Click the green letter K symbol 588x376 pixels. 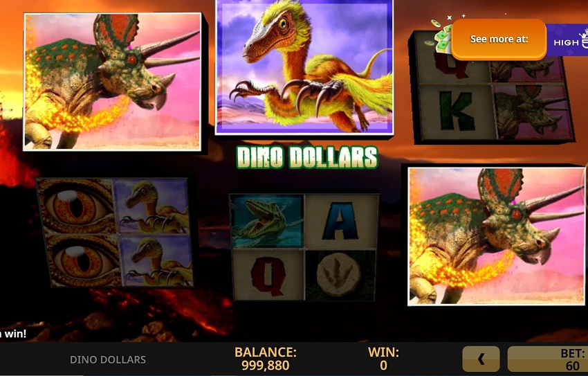pos(457,111)
